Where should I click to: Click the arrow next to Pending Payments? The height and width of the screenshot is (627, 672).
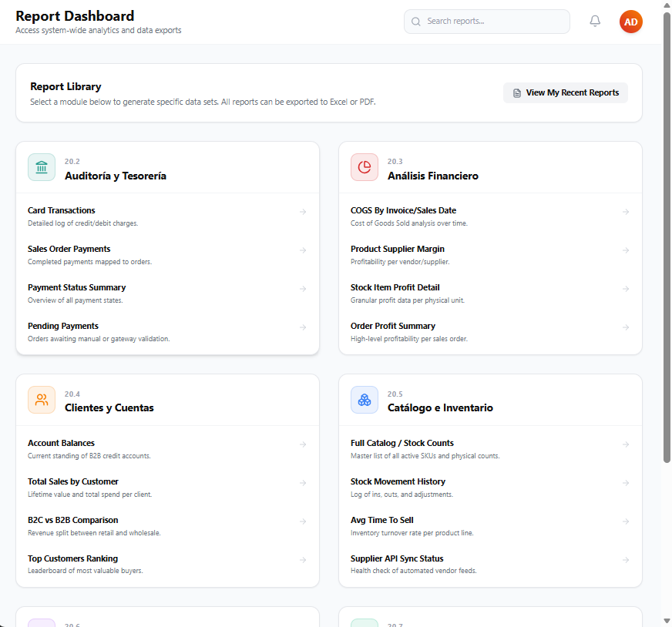point(303,327)
